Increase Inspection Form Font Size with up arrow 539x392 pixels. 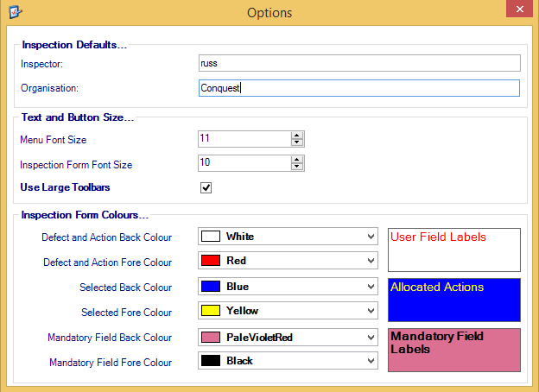[297, 160]
